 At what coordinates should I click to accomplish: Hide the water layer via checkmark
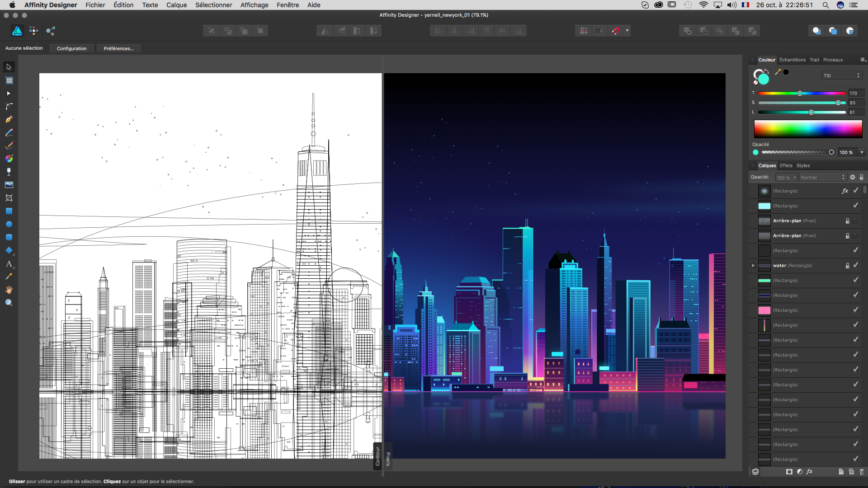(855, 265)
